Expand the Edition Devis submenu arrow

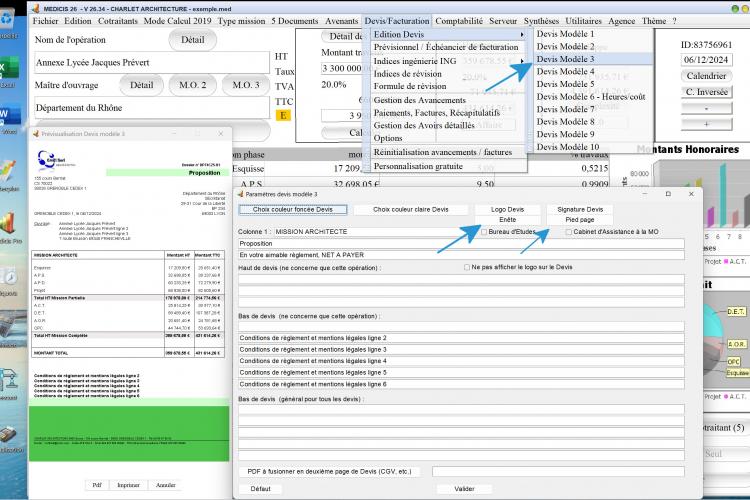click(x=522, y=34)
